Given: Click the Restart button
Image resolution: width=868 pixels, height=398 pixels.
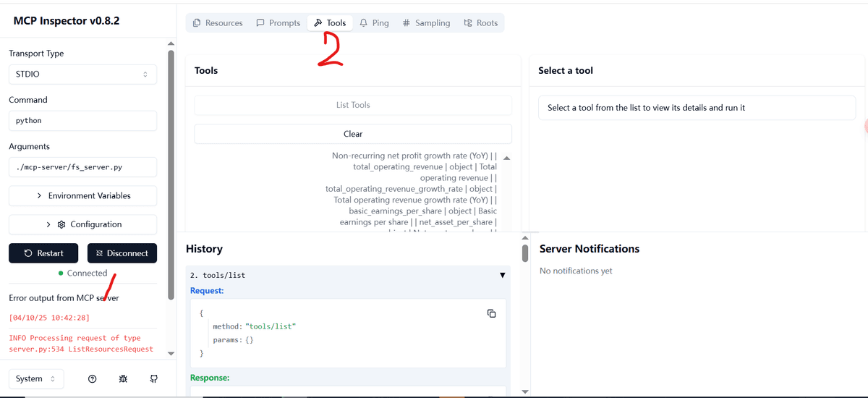Looking at the screenshot, I should pyautogui.click(x=43, y=253).
